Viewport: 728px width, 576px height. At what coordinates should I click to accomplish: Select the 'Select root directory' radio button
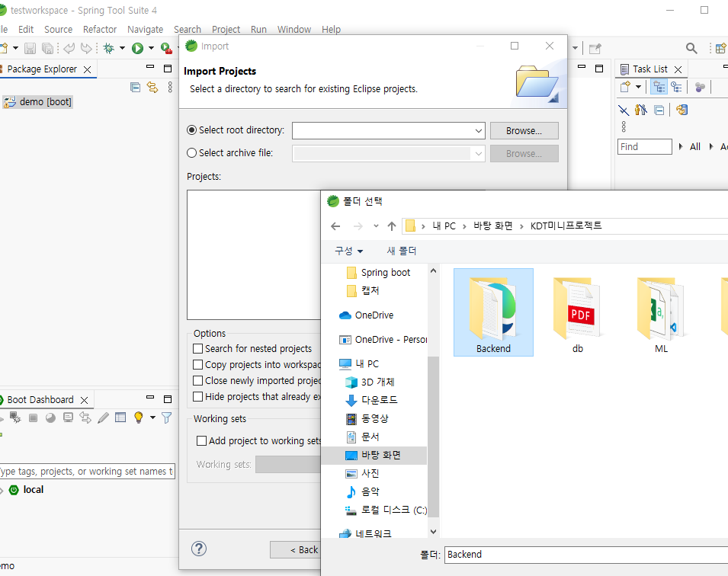(191, 130)
